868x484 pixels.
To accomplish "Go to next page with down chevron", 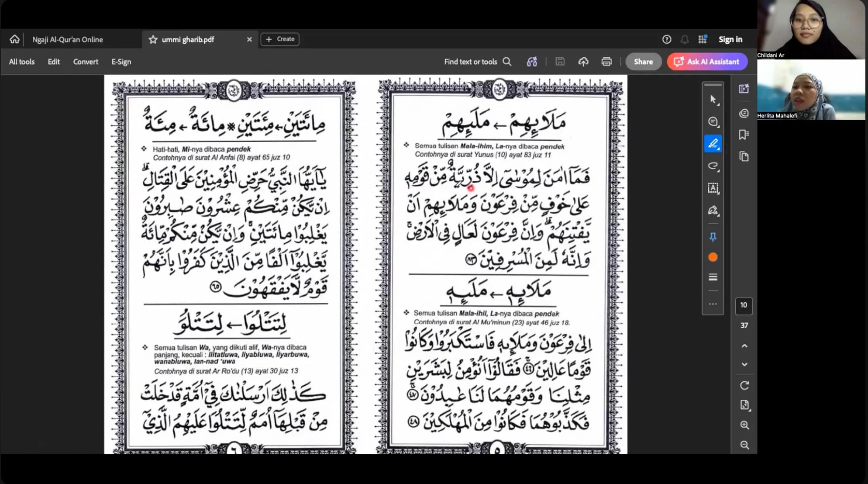I will 744,364.
